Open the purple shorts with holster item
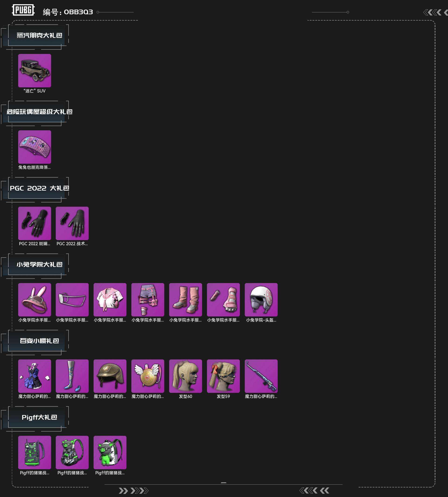 pyautogui.click(x=148, y=300)
